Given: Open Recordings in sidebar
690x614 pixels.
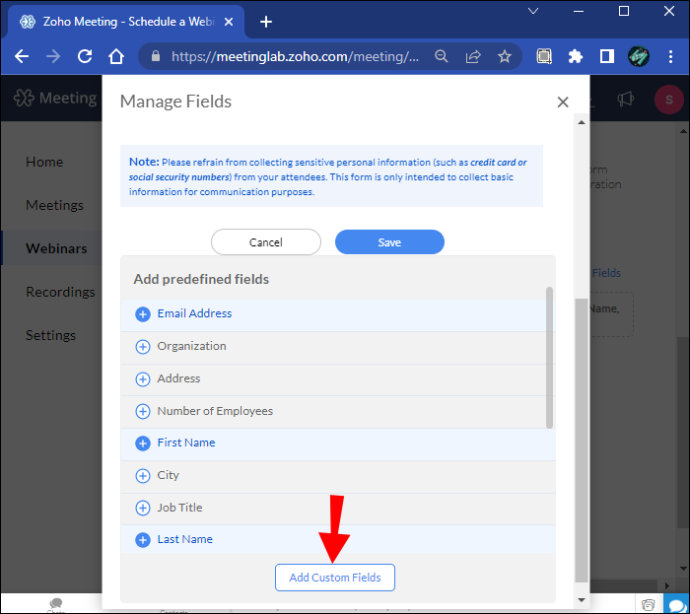Looking at the screenshot, I should (60, 292).
